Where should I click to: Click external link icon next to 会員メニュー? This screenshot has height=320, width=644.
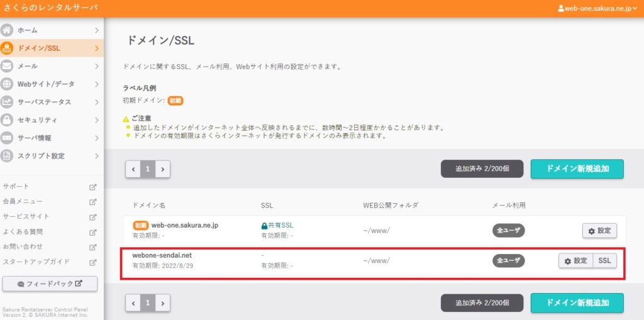[93, 202]
